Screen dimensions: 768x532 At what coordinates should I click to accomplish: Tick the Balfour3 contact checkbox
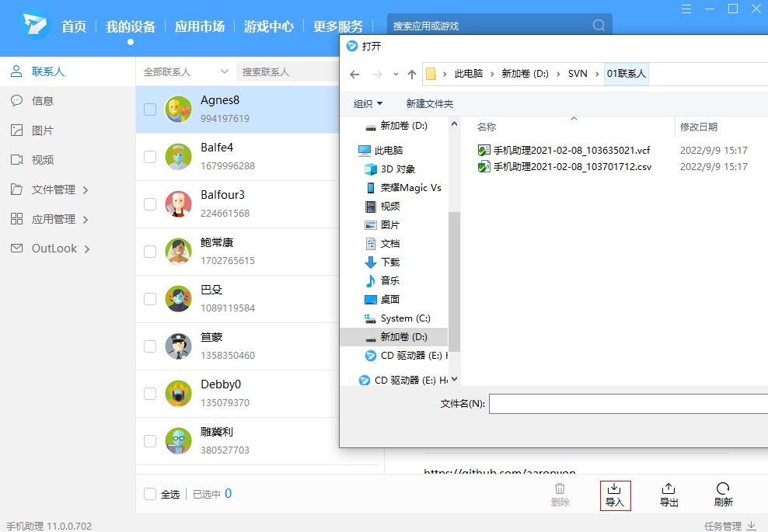pos(150,204)
